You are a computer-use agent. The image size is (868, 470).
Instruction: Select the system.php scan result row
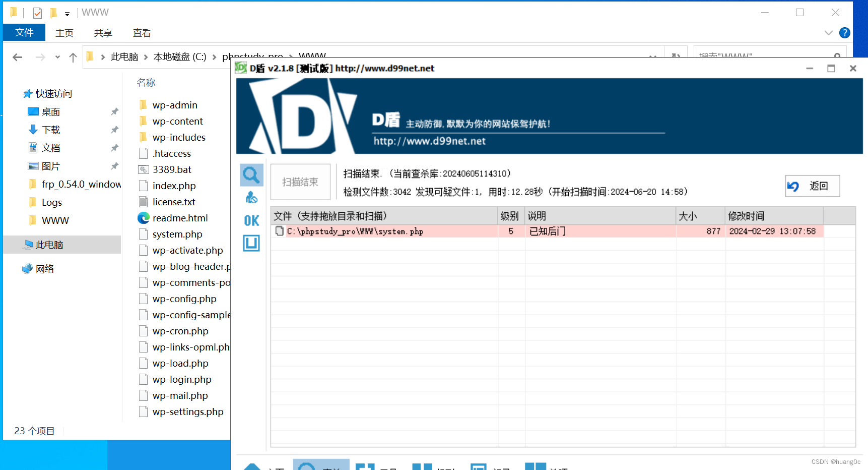[547, 231]
